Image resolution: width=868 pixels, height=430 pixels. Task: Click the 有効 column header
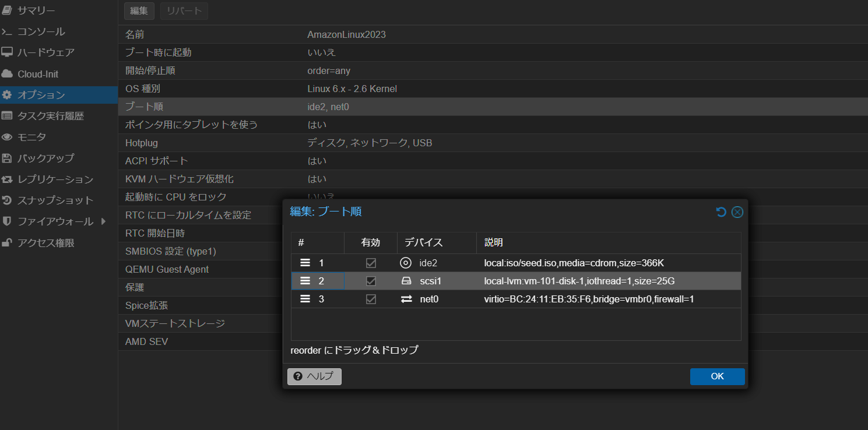tap(371, 243)
